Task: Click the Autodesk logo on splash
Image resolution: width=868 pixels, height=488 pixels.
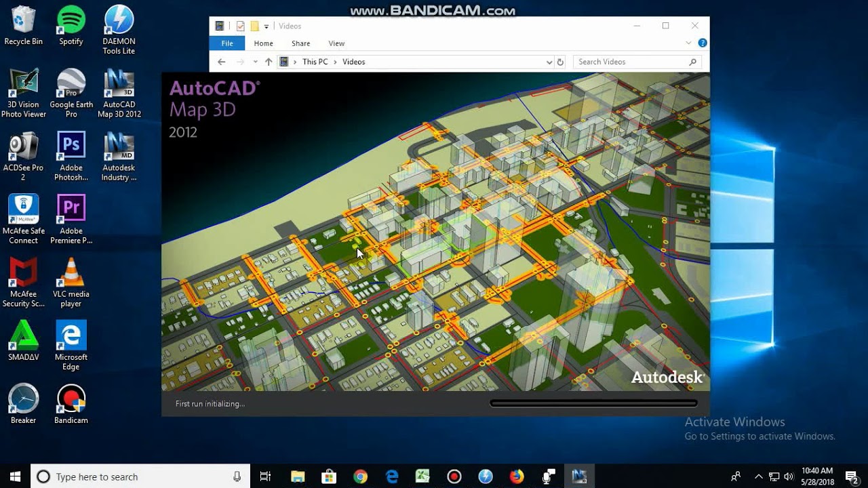Action: [668, 378]
